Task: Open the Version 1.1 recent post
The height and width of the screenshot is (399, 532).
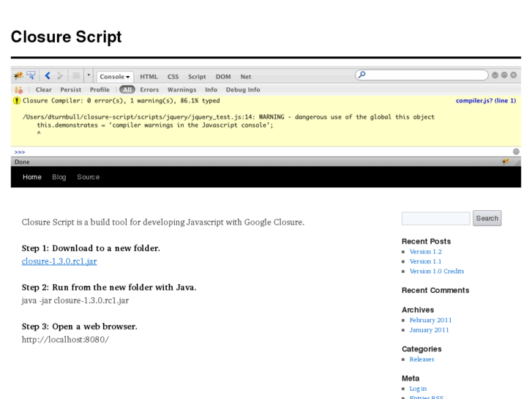Action: click(x=425, y=261)
